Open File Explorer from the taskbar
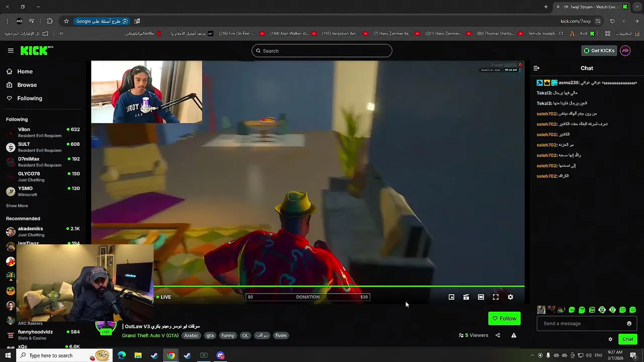 tap(138, 355)
